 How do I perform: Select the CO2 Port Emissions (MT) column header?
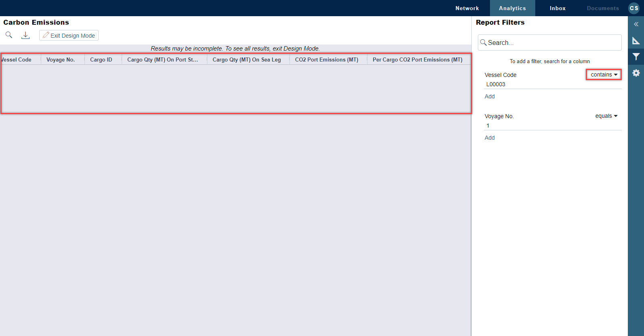coord(327,60)
